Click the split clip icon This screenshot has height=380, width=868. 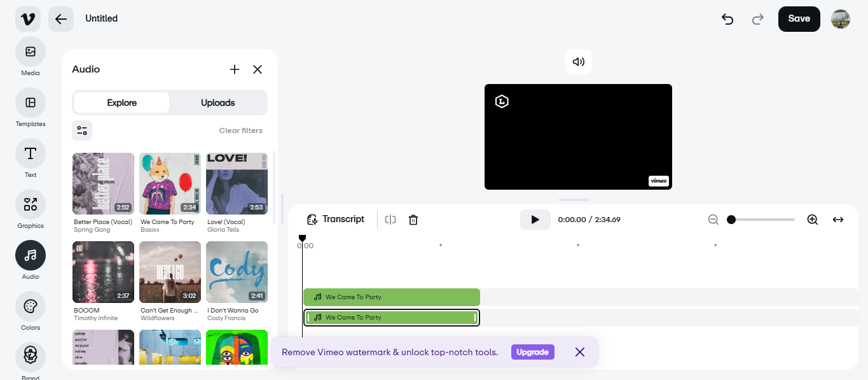click(x=390, y=220)
